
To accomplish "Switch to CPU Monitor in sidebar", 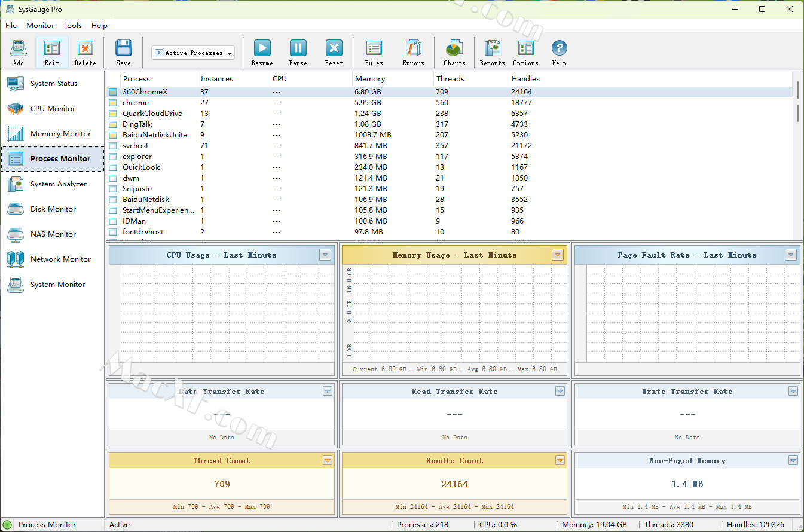I will pos(53,109).
